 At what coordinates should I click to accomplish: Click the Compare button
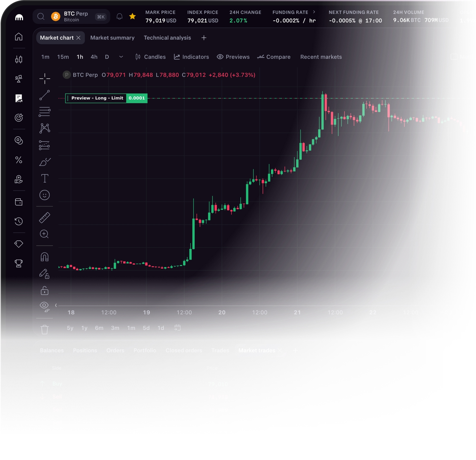pyautogui.click(x=274, y=57)
